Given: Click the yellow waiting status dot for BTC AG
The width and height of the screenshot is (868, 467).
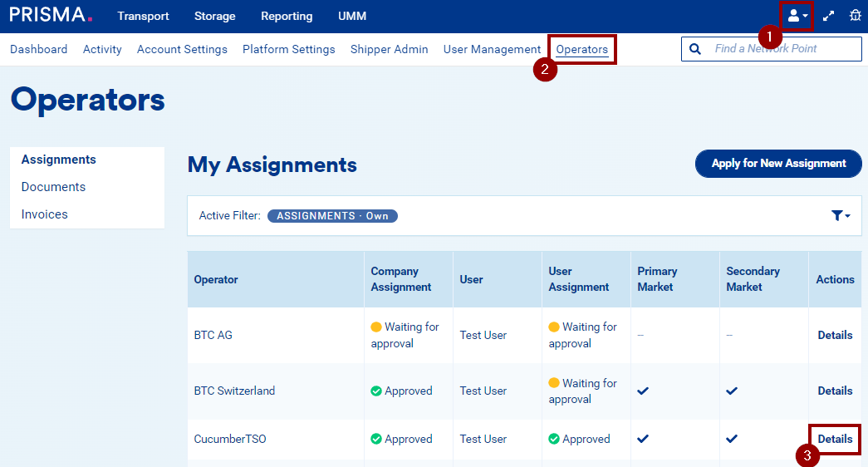Looking at the screenshot, I should [x=376, y=327].
